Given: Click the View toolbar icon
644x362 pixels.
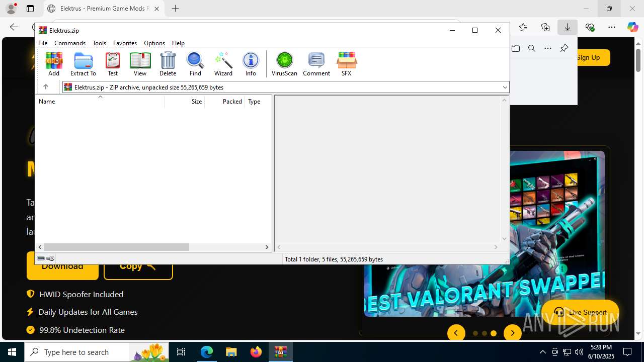Looking at the screenshot, I should coord(140,64).
